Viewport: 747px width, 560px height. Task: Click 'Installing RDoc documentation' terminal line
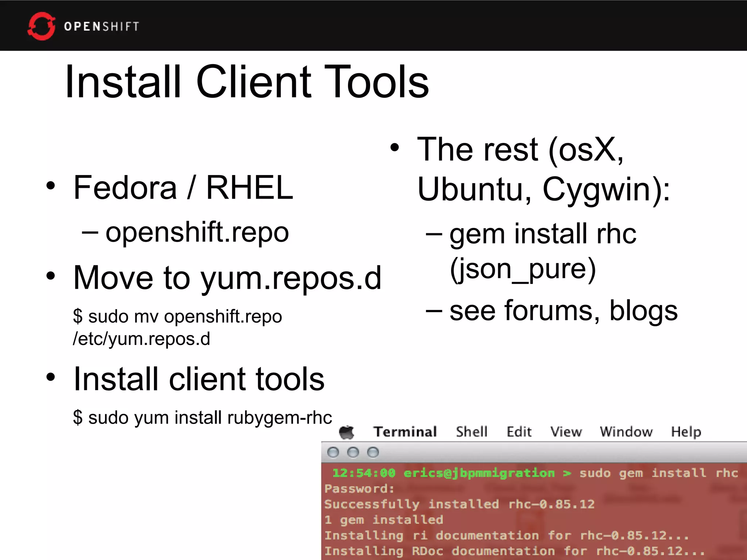coord(515,551)
